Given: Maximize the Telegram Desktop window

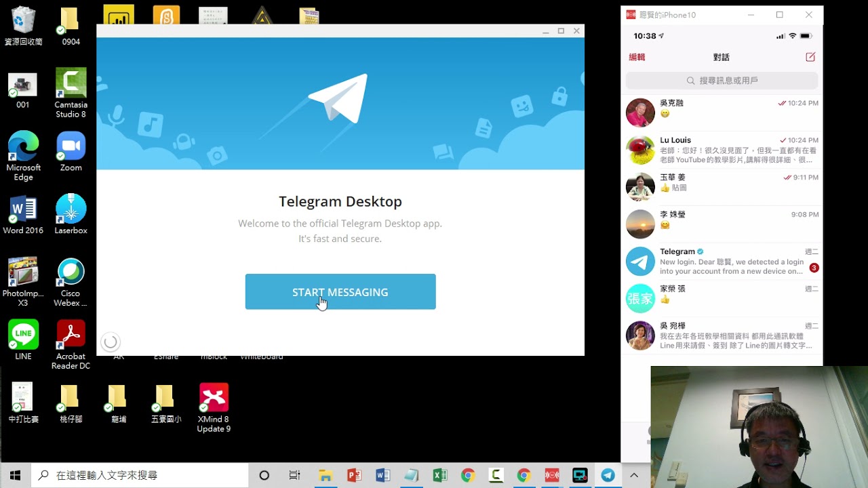Looking at the screenshot, I should pos(561,31).
